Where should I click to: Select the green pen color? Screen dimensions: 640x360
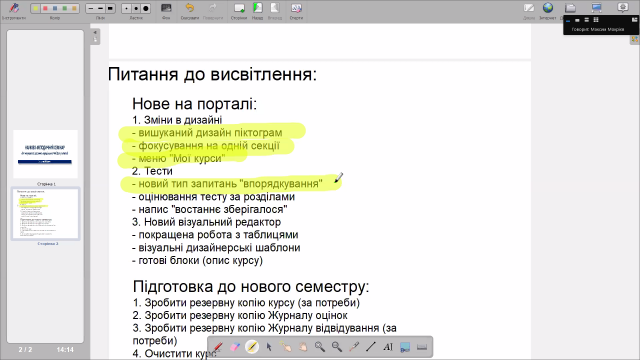(64, 9)
